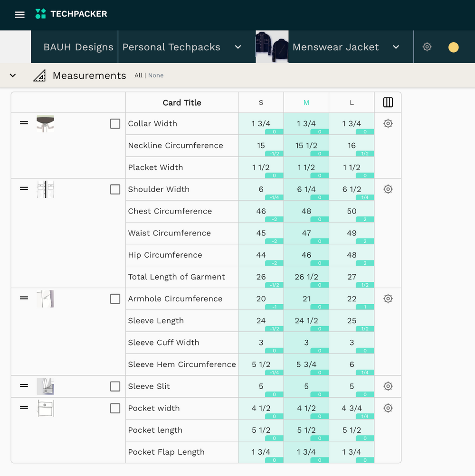This screenshot has height=476, width=475.
Task: Tick the checkbox for the Collar card
Action: point(115,123)
